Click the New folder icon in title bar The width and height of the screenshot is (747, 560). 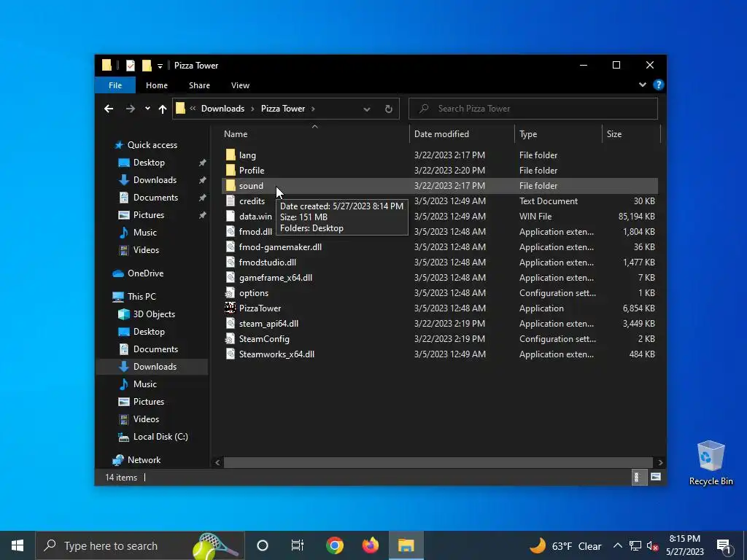(x=147, y=65)
